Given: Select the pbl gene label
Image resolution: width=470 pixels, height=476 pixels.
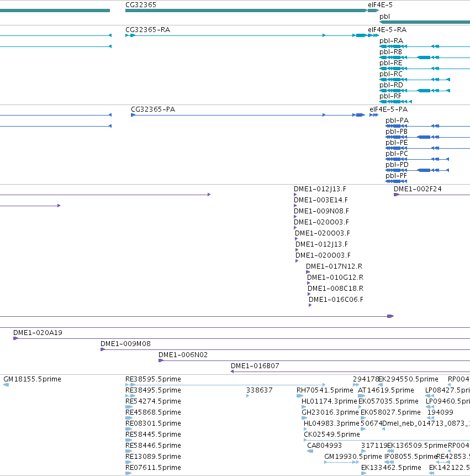Looking at the screenshot, I should tap(384, 17).
